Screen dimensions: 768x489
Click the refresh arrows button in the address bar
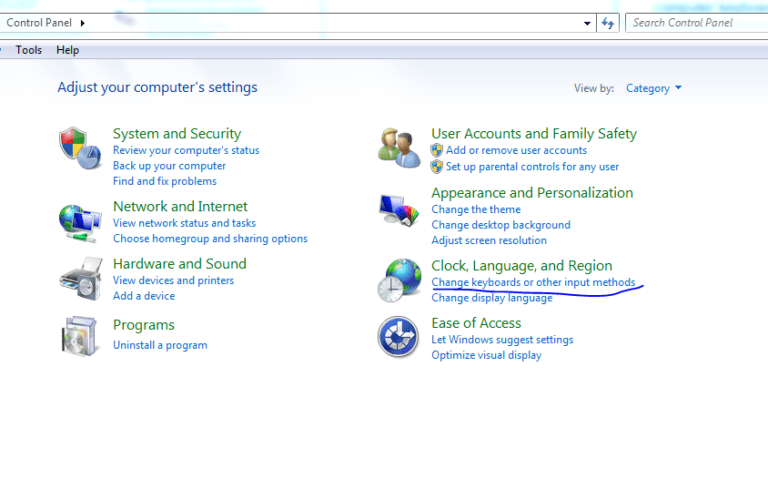[608, 23]
